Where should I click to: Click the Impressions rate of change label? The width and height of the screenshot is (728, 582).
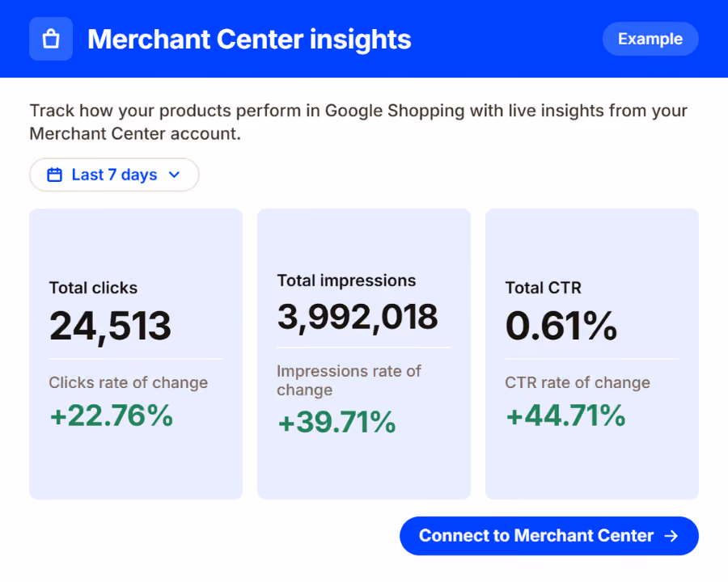pyautogui.click(x=349, y=380)
